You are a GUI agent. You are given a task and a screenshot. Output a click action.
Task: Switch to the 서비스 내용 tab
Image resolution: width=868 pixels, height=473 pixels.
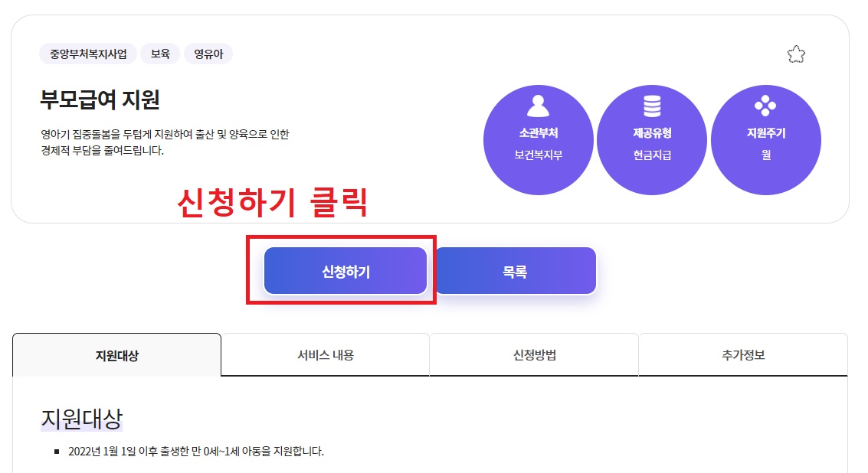pos(326,354)
